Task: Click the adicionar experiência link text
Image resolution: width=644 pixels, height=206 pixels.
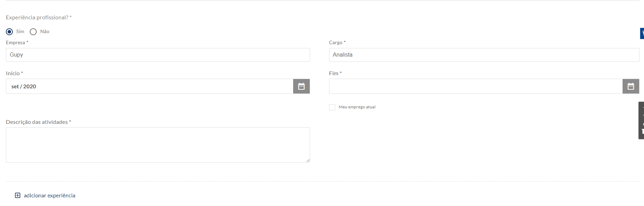Action: coord(49,195)
